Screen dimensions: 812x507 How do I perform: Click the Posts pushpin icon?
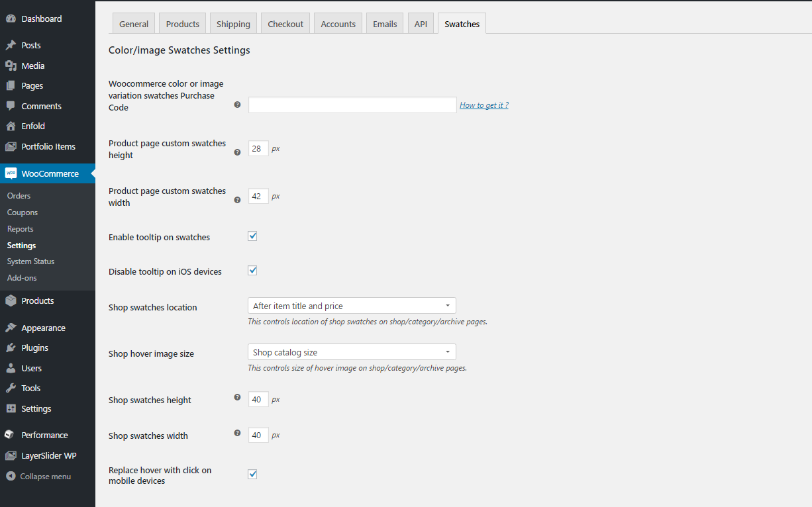(11, 46)
